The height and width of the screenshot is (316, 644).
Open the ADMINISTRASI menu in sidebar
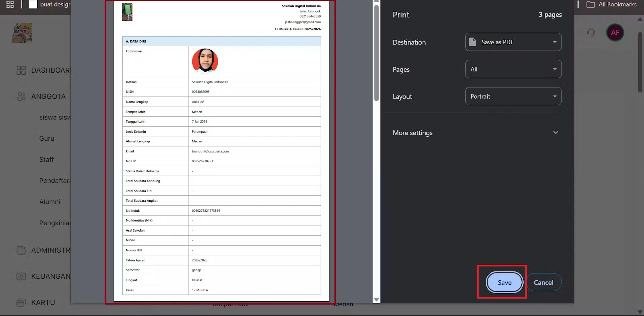coord(50,250)
